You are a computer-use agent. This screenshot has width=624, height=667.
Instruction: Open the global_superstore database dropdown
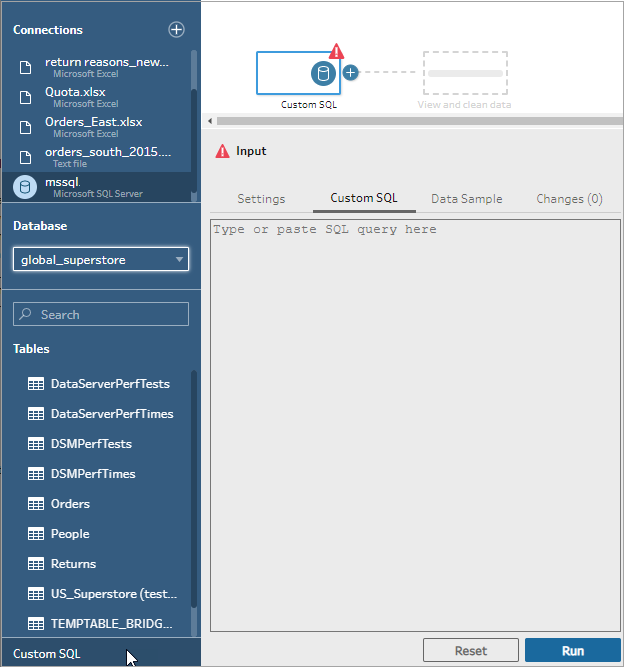point(101,259)
